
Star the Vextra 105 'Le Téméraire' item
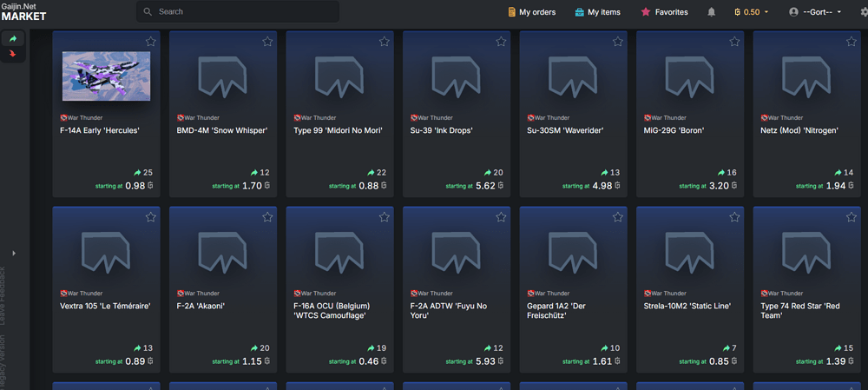tap(151, 216)
